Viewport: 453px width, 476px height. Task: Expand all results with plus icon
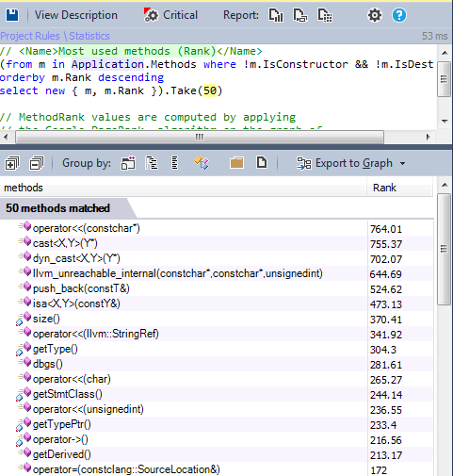12,163
